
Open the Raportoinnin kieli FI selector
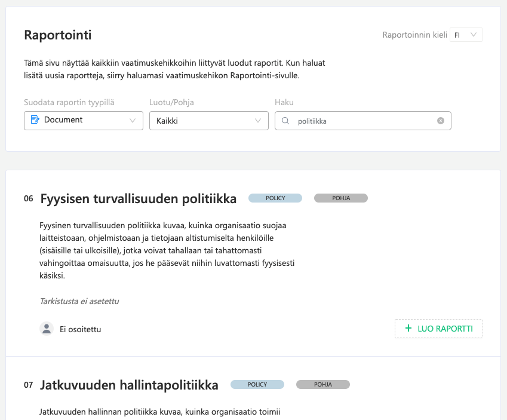pos(466,35)
